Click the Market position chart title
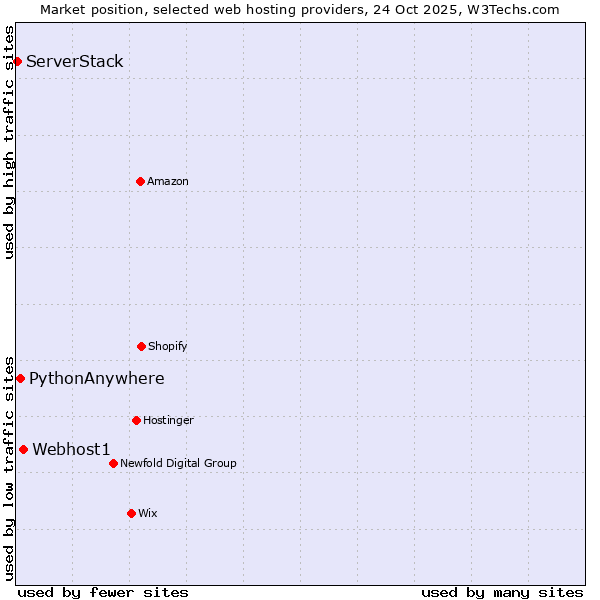600x600 pixels. click(300, 9)
